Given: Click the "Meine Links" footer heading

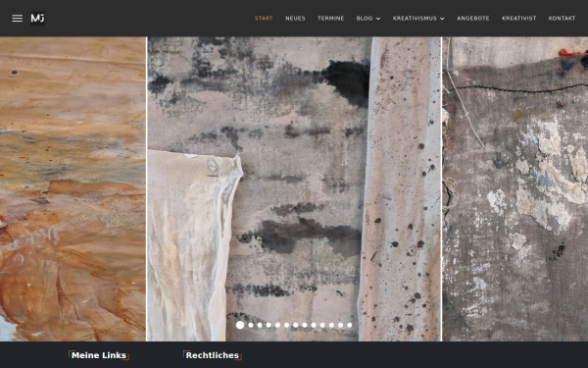Looking at the screenshot, I should 99,355.
